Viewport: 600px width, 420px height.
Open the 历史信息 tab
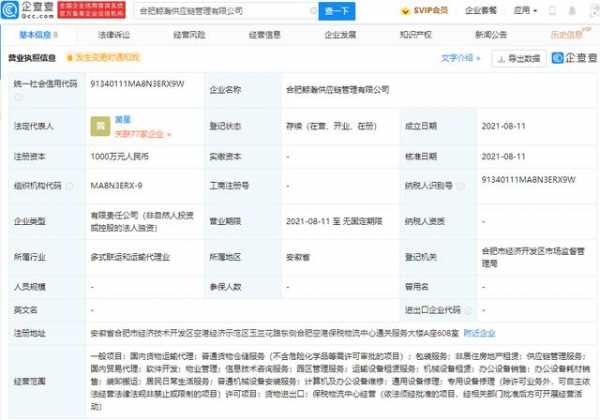[566, 34]
